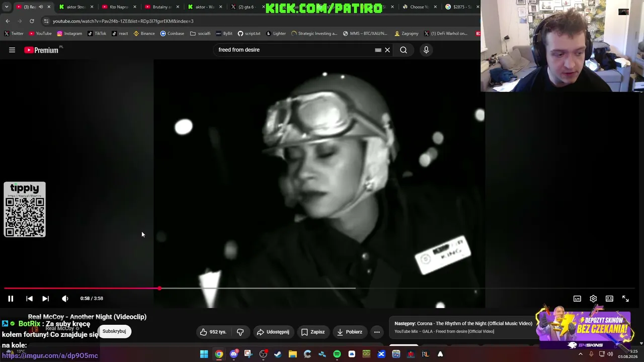The height and width of the screenshot is (362, 644).
Task: Close the active YouTube tab
Action: 49,7
